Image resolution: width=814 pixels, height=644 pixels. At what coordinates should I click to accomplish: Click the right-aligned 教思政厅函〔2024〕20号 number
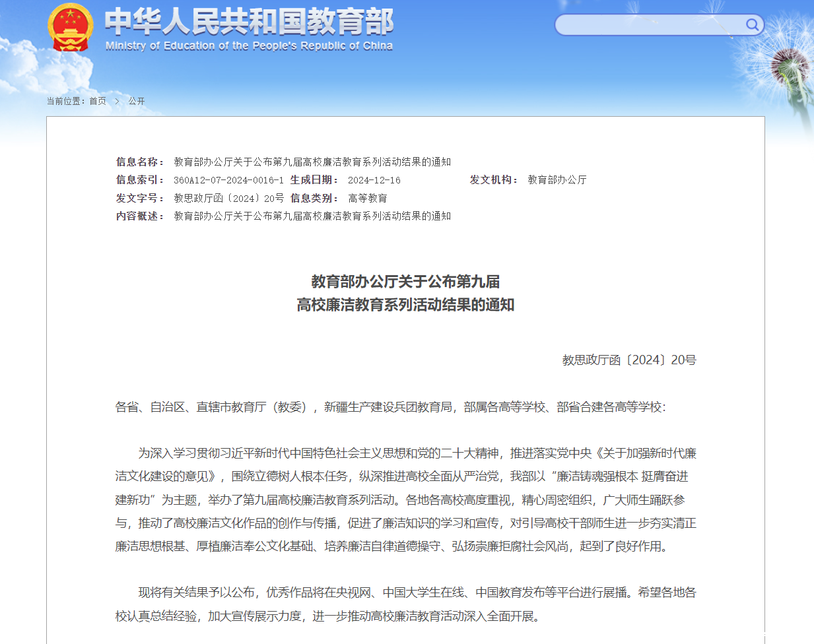pyautogui.click(x=628, y=360)
